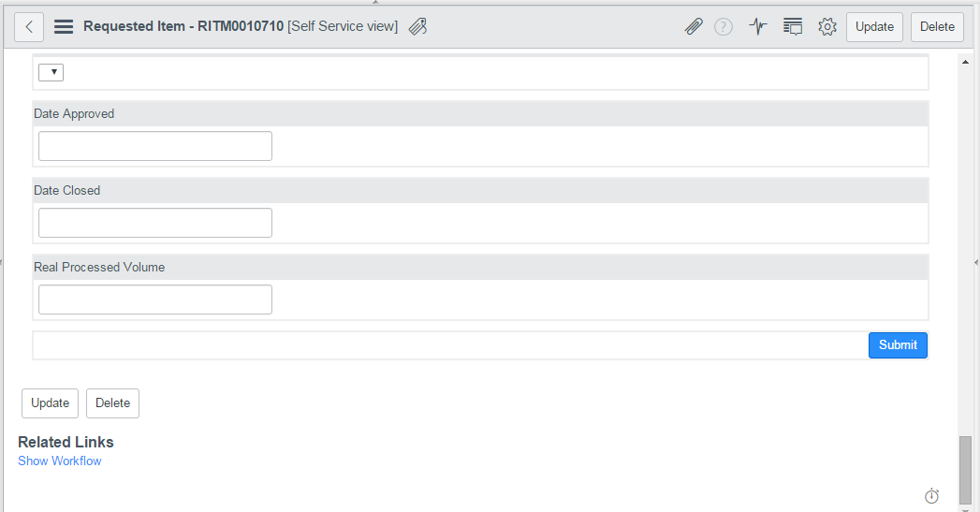Image resolution: width=980 pixels, height=512 pixels.
Task: Click the Date Closed label
Action: 66,191
